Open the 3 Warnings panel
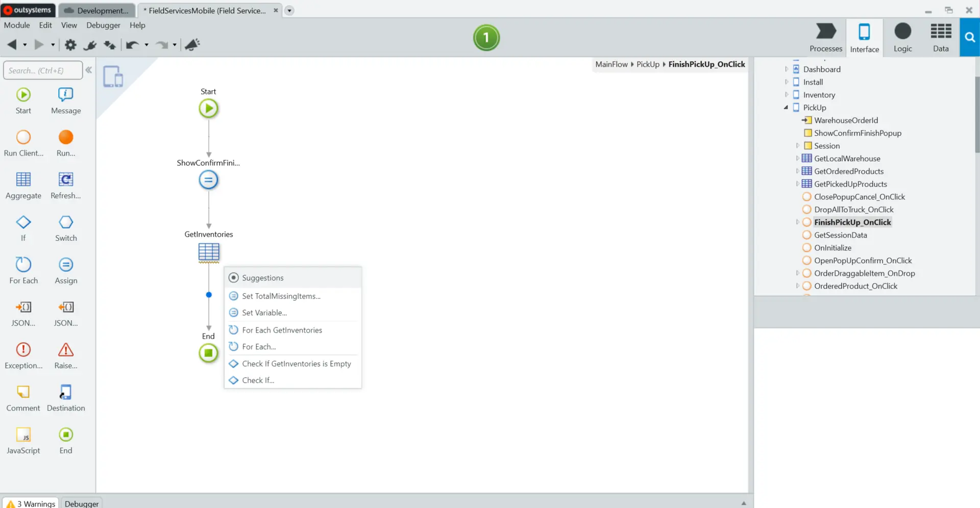The width and height of the screenshot is (980, 508). pyautogui.click(x=31, y=503)
